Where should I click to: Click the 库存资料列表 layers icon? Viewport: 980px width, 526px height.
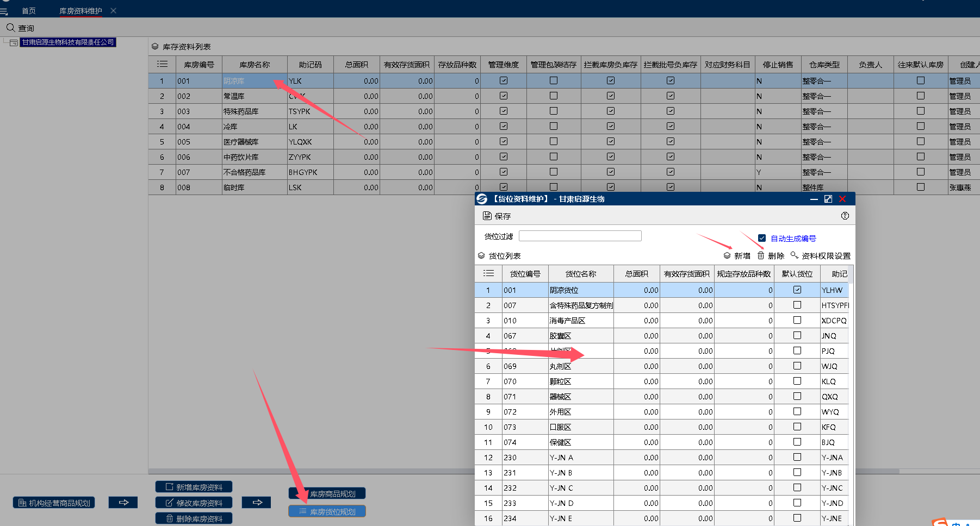click(155, 47)
